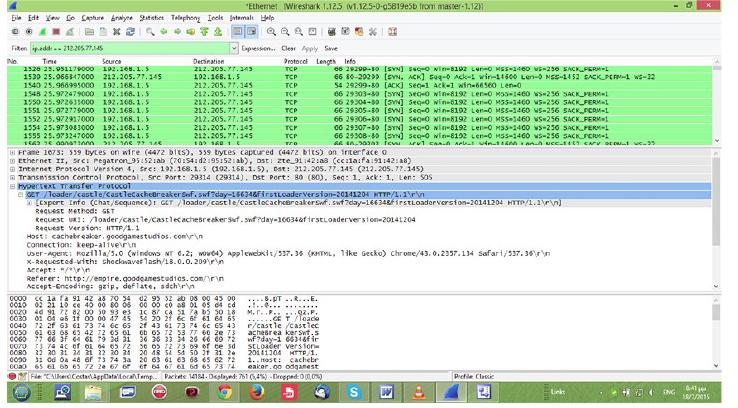Toggle auto scroll during live capture
738x408 pixels.
[x=252, y=32]
